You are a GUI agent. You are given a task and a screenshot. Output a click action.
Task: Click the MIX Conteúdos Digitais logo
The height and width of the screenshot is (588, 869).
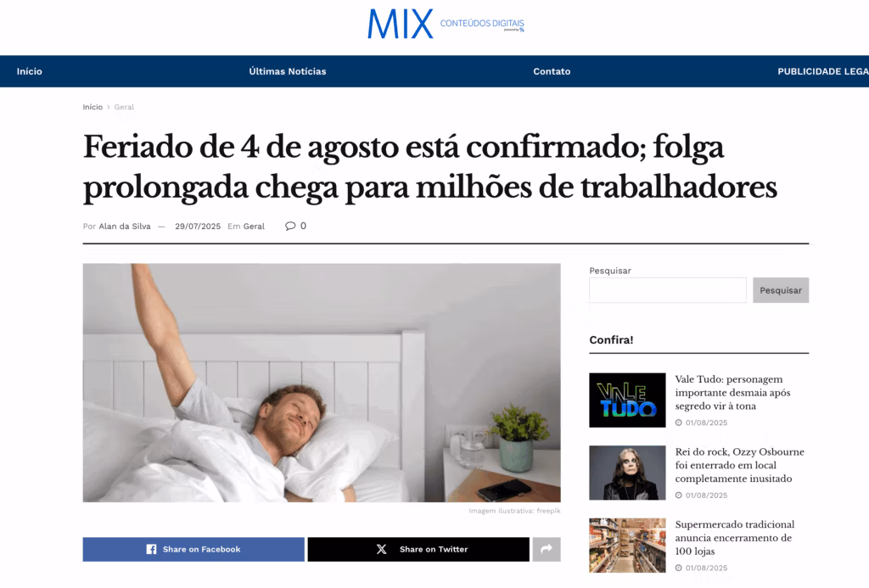(x=446, y=24)
